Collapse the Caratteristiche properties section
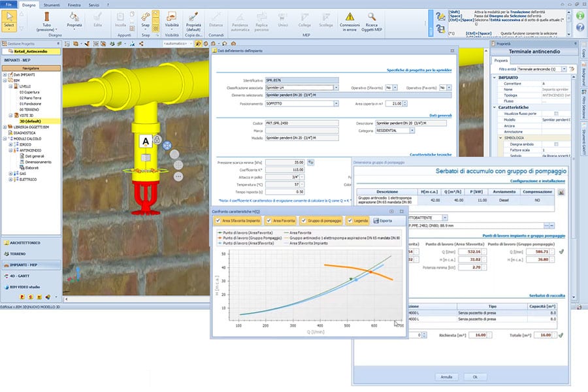Image resolution: width=588 pixels, height=392 pixels. pyautogui.click(x=495, y=107)
